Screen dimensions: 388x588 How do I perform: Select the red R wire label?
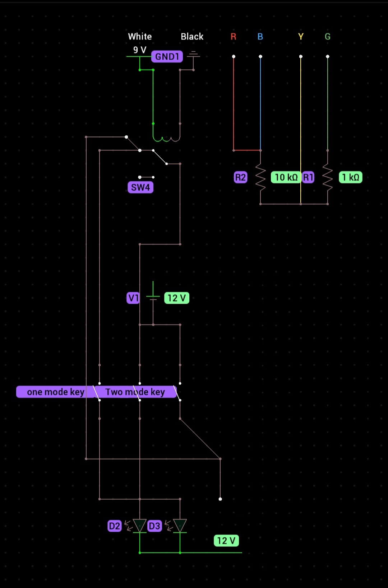234,37
